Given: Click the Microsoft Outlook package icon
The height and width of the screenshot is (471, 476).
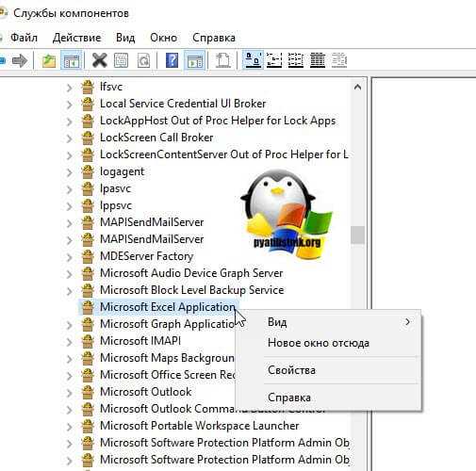Looking at the screenshot, I should point(88,392).
